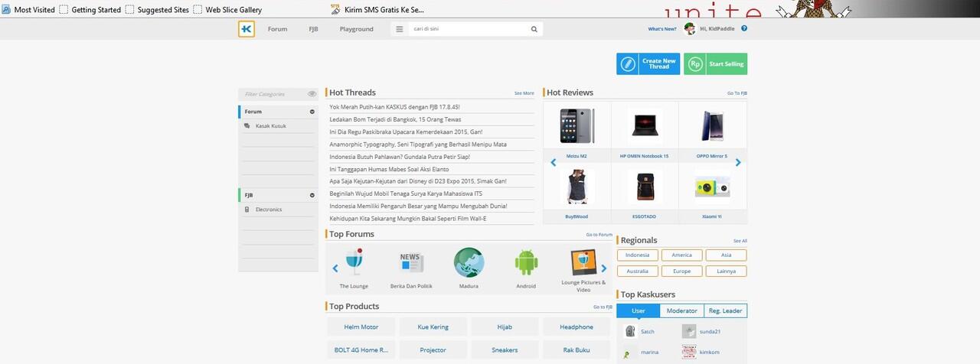Open Lounge Pictures & Video icon

(583, 262)
